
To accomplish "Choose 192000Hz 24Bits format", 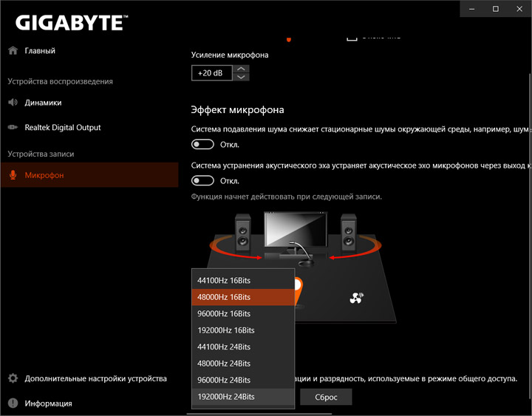I will tap(243, 397).
